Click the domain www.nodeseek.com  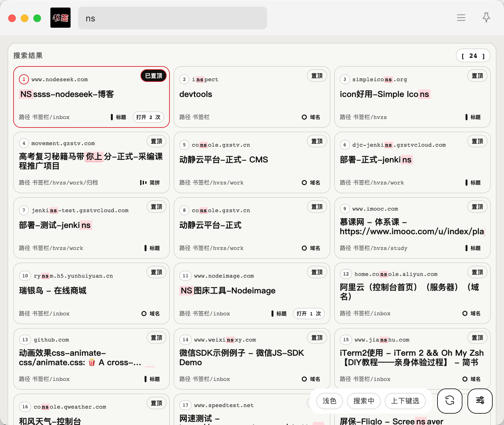click(60, 79)
